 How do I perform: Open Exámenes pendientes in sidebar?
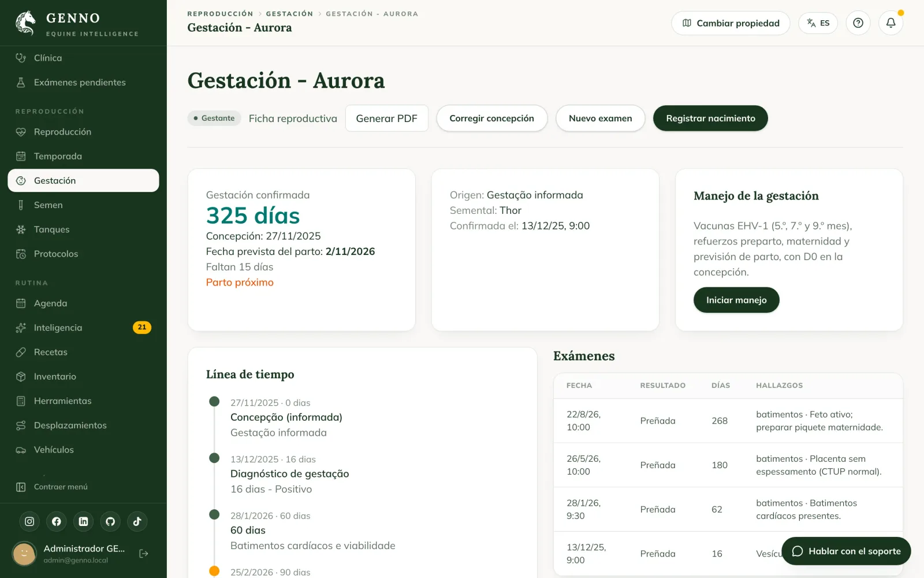point(83,82)
